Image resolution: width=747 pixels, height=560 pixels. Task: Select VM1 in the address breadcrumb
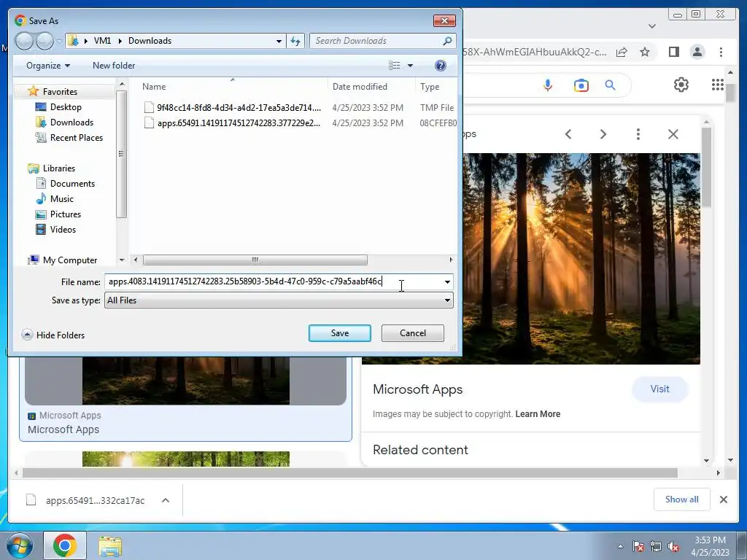tap(102, 41)
